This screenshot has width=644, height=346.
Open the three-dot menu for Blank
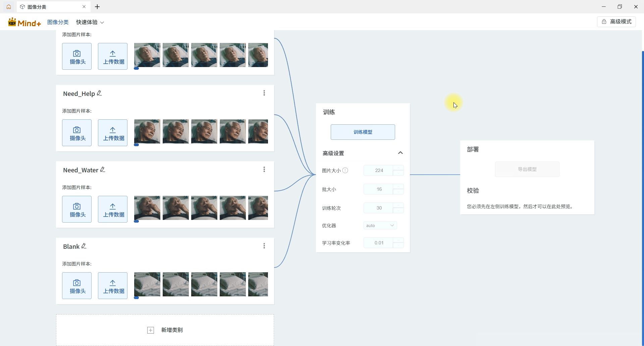pyautogui.click(x=264, y=246)
